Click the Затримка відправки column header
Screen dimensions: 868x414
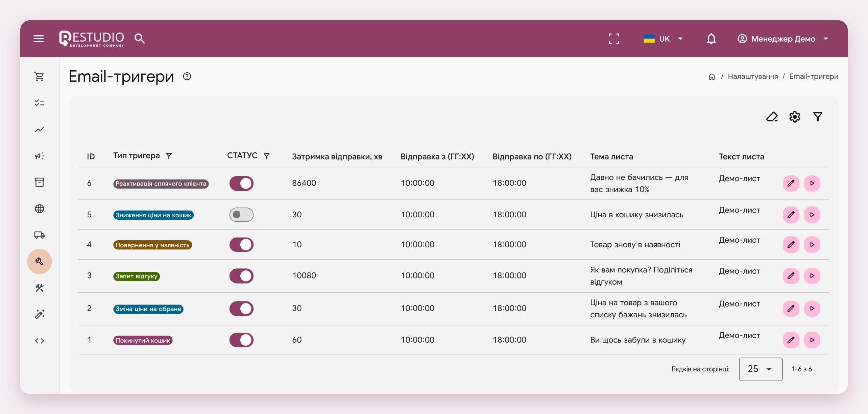click(337, 156)
